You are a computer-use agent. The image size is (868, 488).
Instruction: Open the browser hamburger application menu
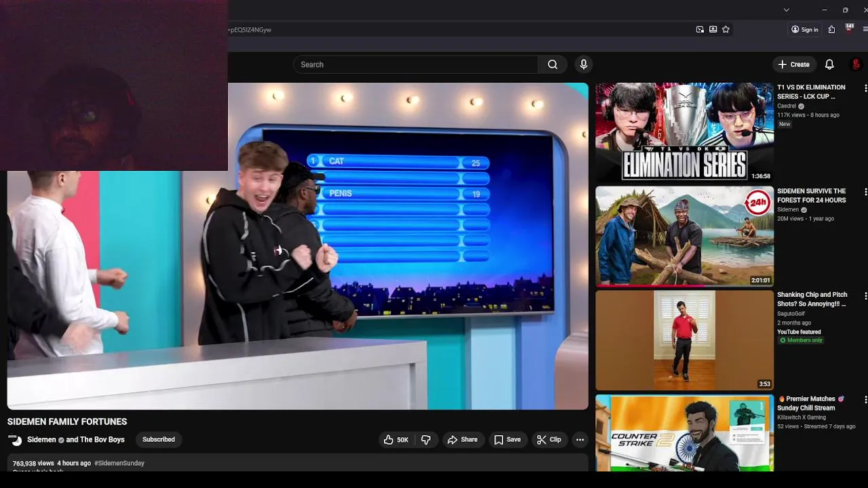[x=865, y=29]
